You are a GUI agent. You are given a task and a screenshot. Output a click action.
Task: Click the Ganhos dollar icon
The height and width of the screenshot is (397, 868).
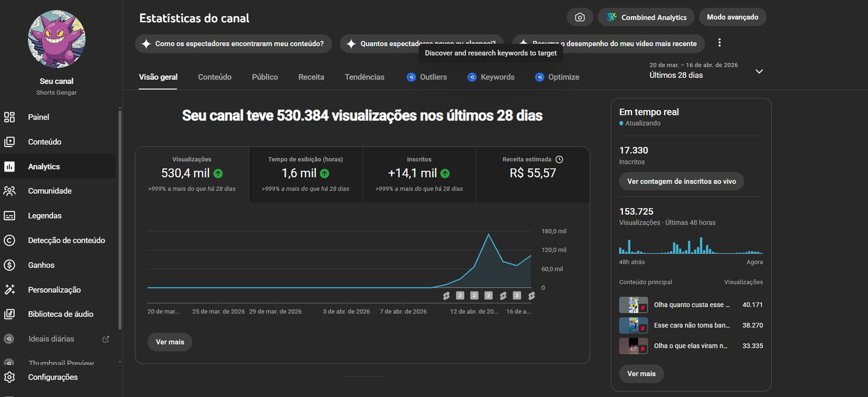[x=9, y=265]
